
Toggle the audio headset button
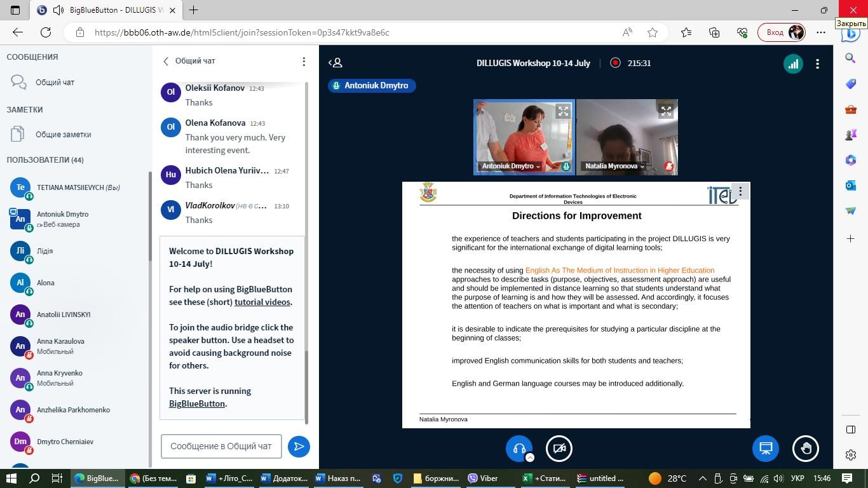point(519,449)
